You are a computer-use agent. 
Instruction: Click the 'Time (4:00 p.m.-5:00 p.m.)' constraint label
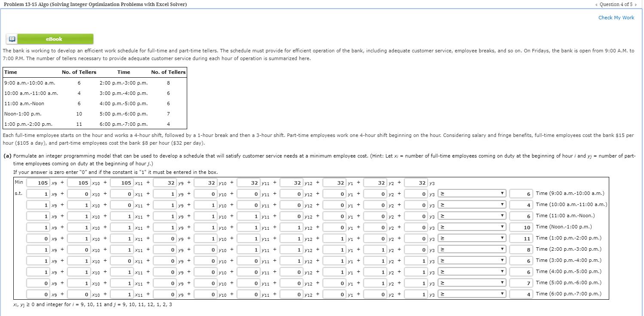pyautogui.click(x=568, y=271)
